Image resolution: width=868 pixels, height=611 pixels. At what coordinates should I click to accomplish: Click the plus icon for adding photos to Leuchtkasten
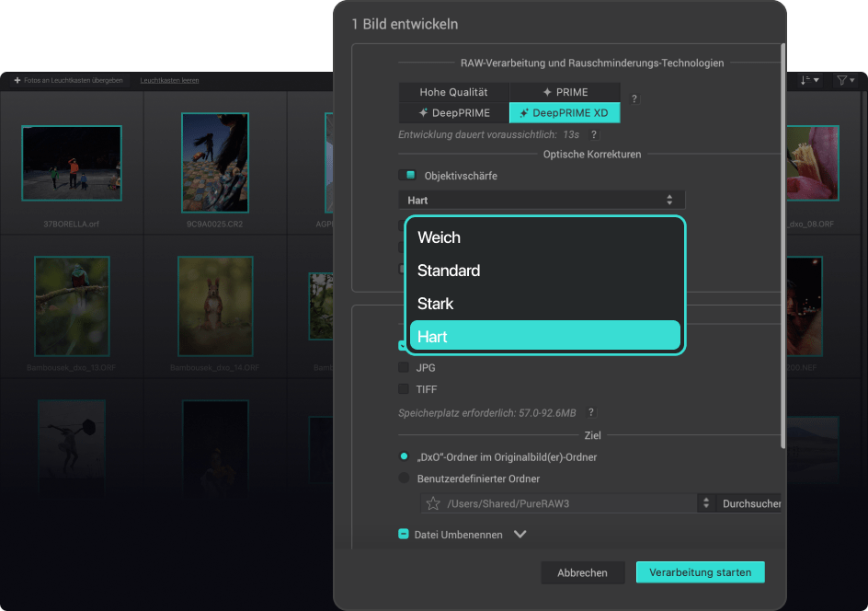17,80
